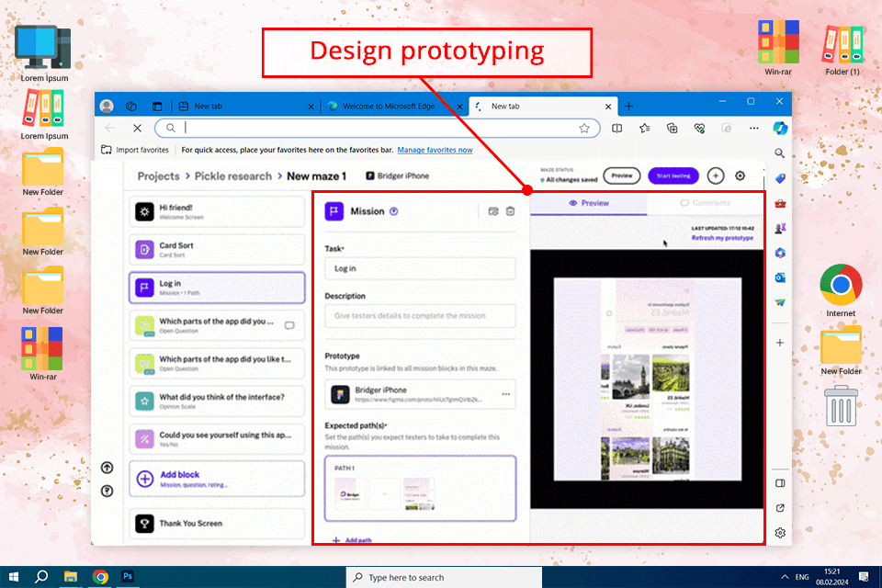
Task: Click the Mission block icon left of trash
Action: 493,211
